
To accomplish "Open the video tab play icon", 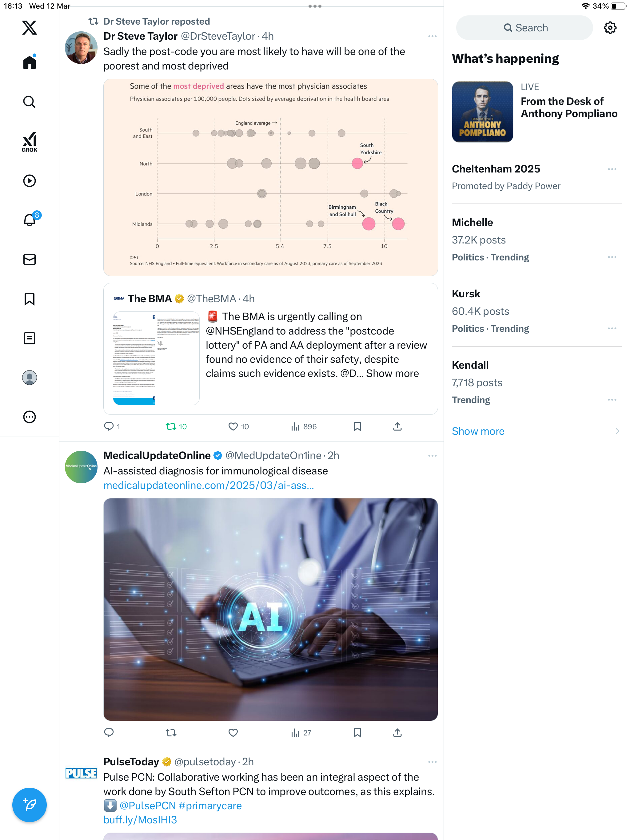I will tap(29, 181).
